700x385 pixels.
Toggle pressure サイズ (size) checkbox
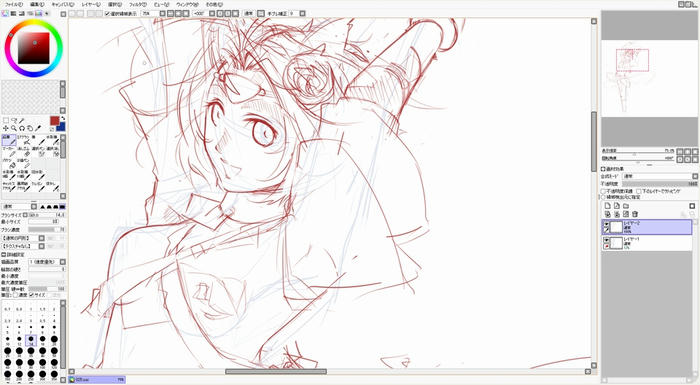point(31,295)
